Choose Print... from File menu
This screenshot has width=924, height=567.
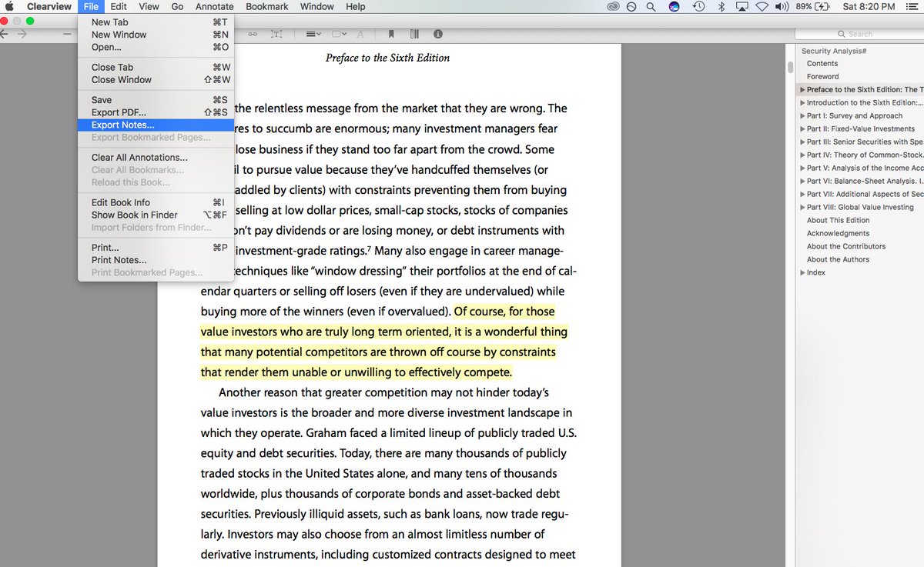pos(156,248)
